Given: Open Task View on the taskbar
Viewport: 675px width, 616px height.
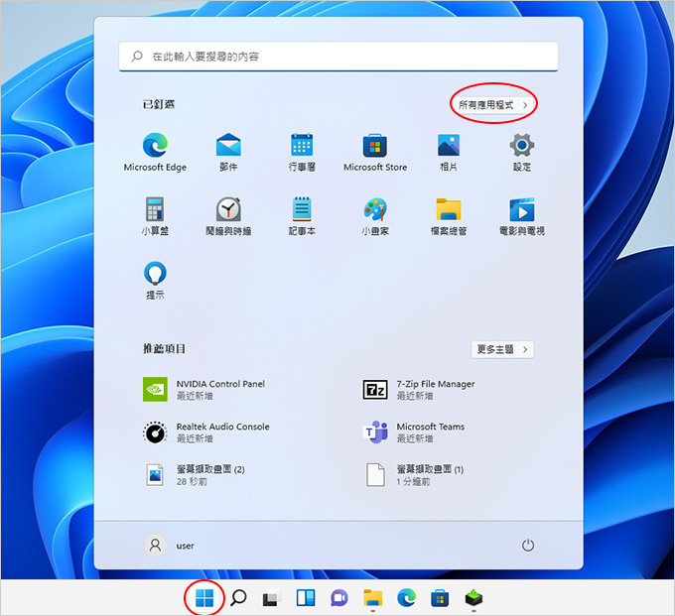Looking at the screenshot, I should (x=272, y=598).
